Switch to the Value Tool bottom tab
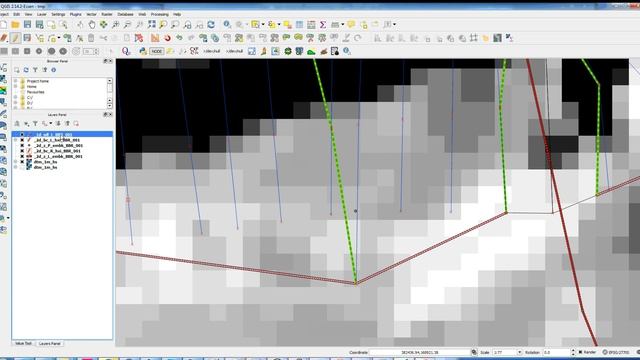640x360 pixels. point(23,344)
